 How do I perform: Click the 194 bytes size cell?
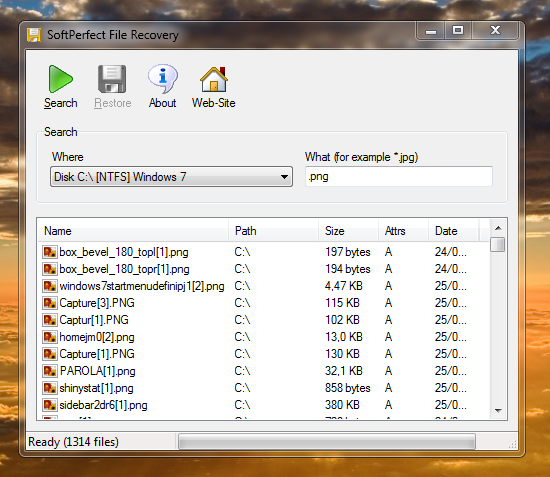tap(348, 269)
